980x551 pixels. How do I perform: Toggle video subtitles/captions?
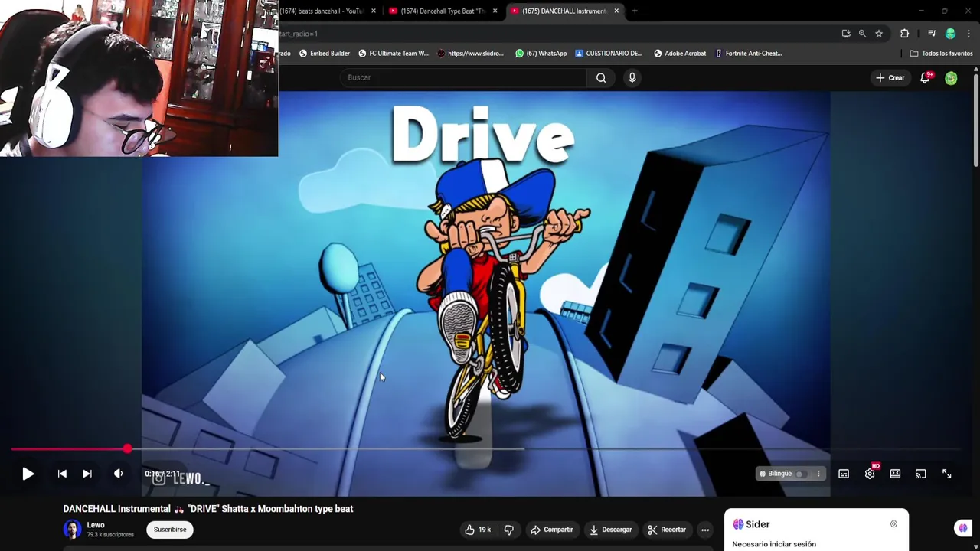(x=844, y=474)
